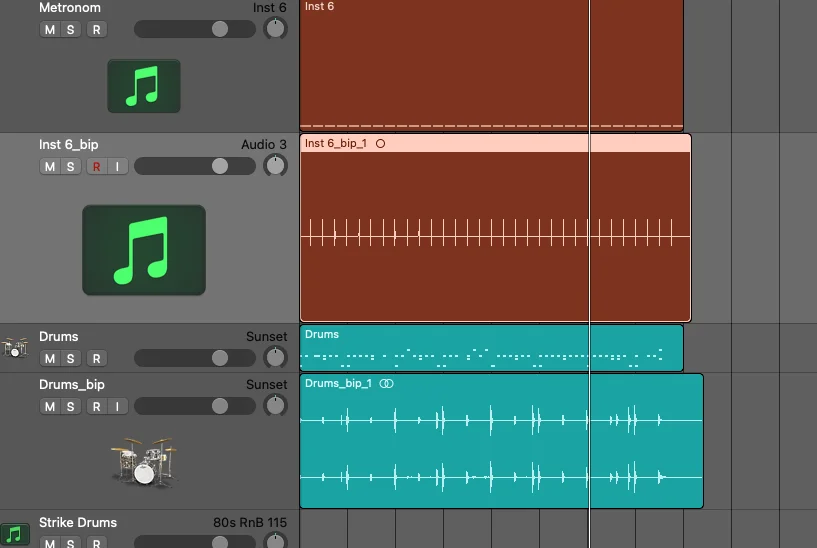Click the large drum kit icon on Drums_bip
Screen dimensions: 817x548
click(x=144, y=462)
